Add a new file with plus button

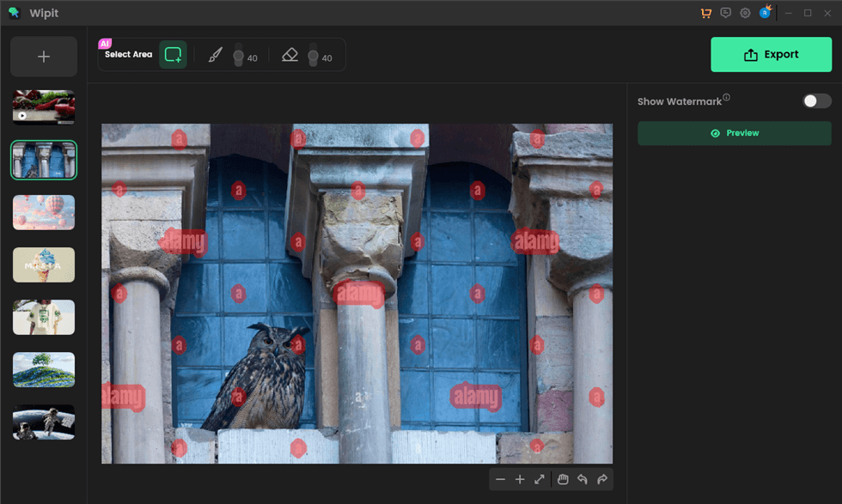pos(44,57)
